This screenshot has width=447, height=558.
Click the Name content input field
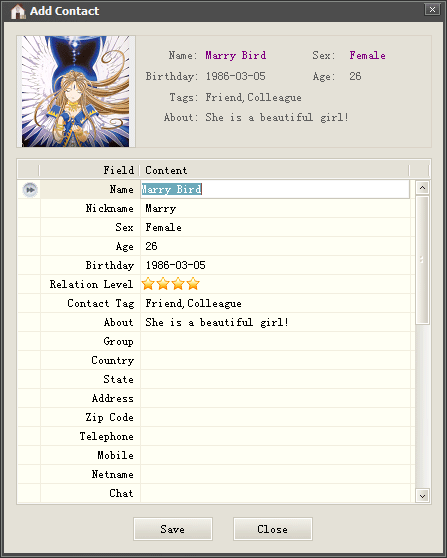click(275, 189)
